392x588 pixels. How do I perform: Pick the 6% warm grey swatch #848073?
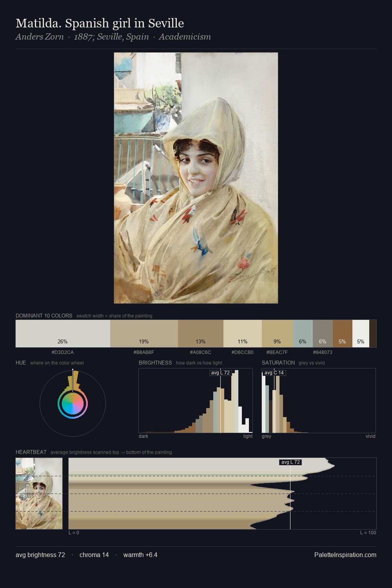pos(323,334)
